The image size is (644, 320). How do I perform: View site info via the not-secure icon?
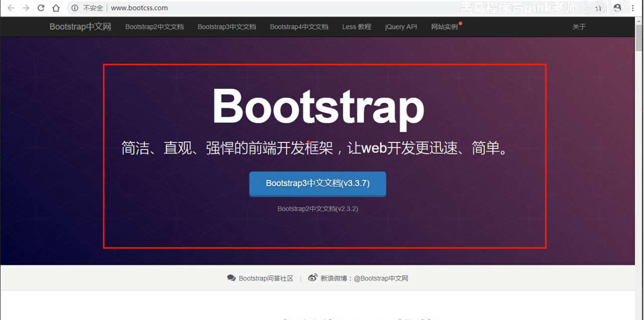75,8
